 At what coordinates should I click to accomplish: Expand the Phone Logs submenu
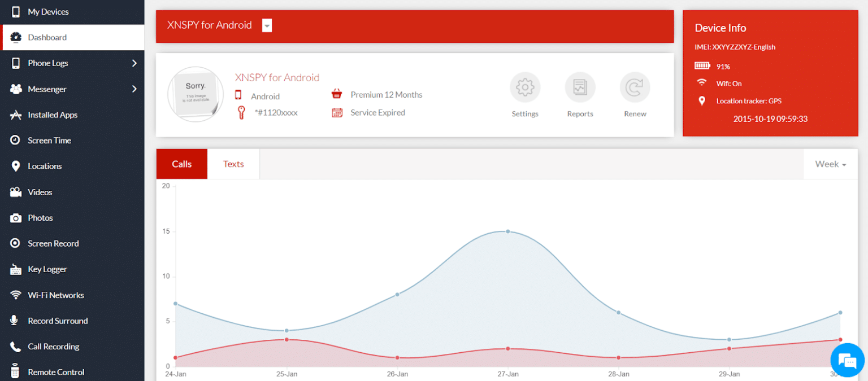134,63
